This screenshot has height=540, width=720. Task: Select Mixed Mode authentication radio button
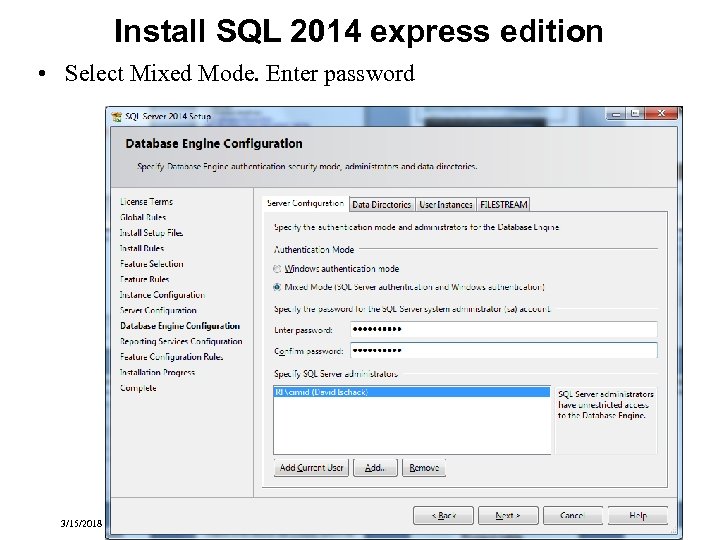[x=277, y=287]
